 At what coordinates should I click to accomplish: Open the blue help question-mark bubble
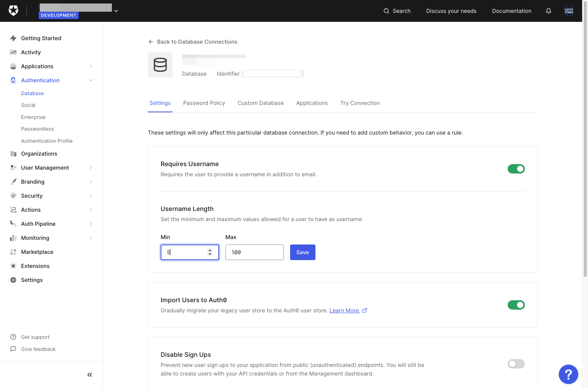(569, 374)
